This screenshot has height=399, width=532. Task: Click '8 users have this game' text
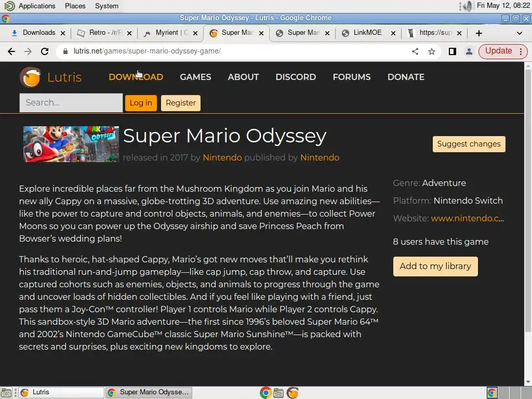pyautogui.click(x=441, y=242)
